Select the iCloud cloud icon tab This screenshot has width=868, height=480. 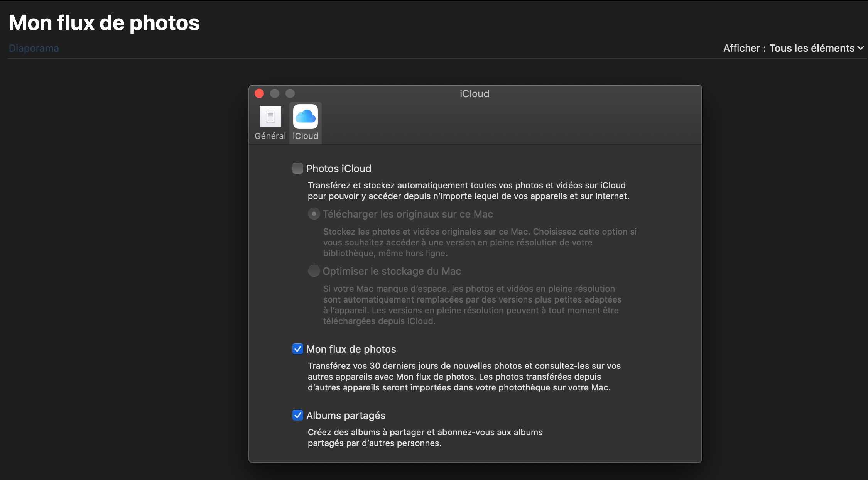[305, 117]
